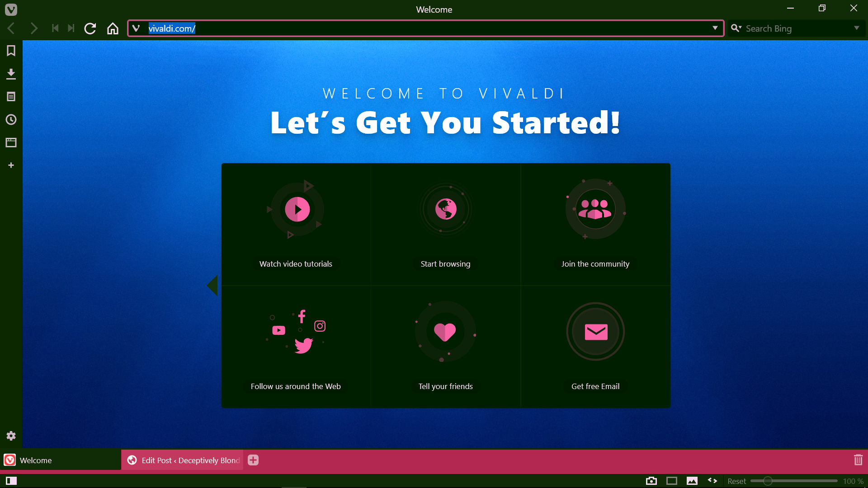Viewport: 868px width, 488px height.
Task: Toggle the side panel visibility
Action: click(11, 481)
